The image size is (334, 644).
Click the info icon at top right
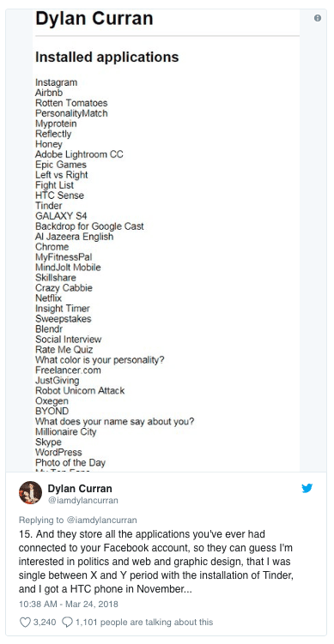[318, 18]
